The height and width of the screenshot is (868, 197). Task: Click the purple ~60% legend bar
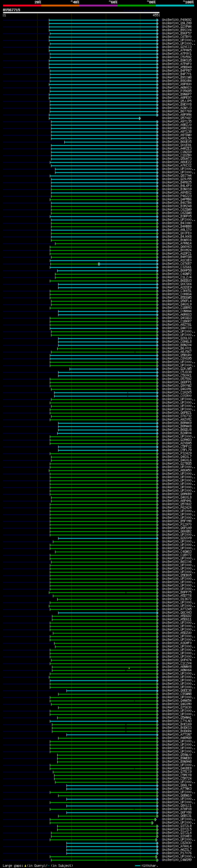[98, 6]
